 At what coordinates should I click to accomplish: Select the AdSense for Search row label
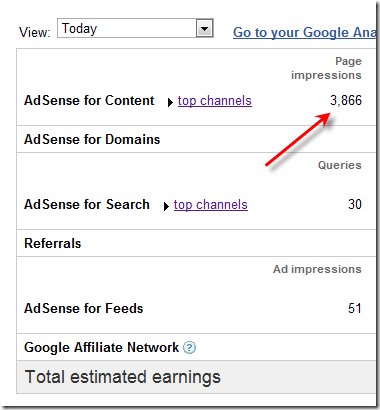(x=87, y=204)
